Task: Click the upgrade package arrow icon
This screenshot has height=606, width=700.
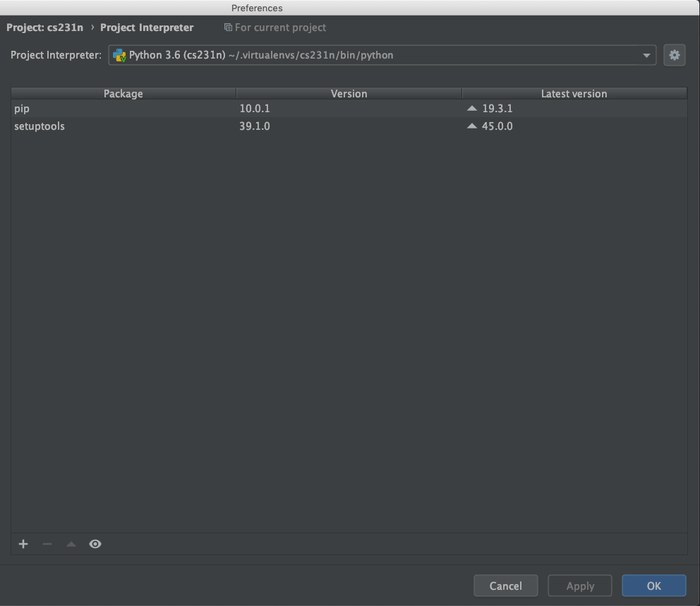Action: coord(71,544)
